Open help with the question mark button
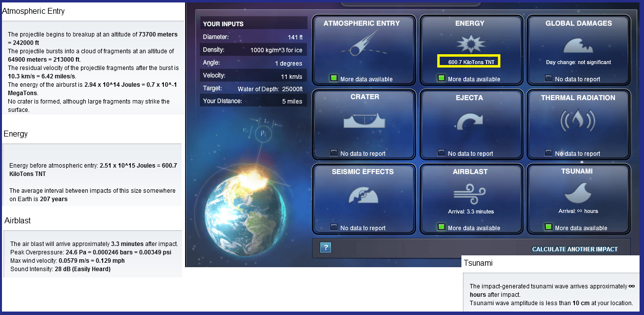Viewport: 644px width, 315px height. coord(326,247)
